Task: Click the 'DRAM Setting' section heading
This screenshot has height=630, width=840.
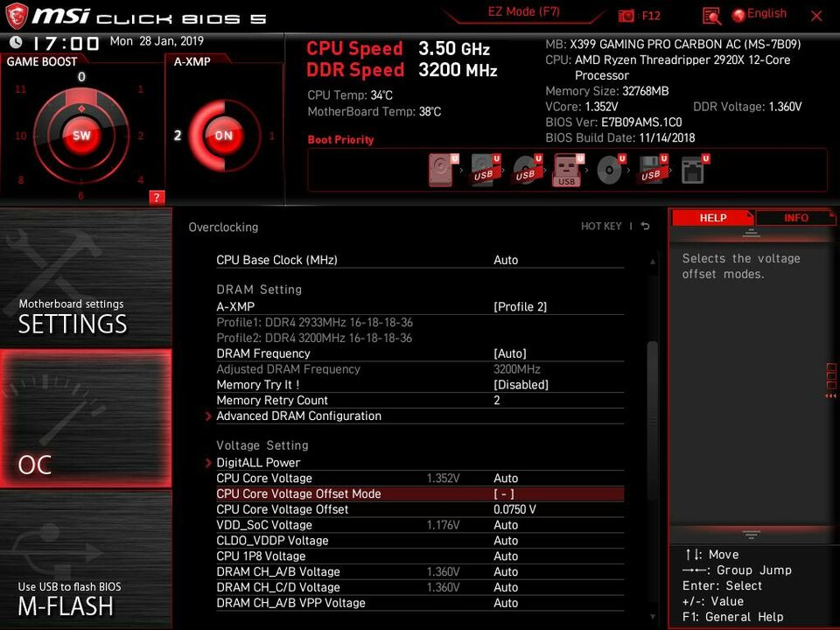Action: [259, 290]
